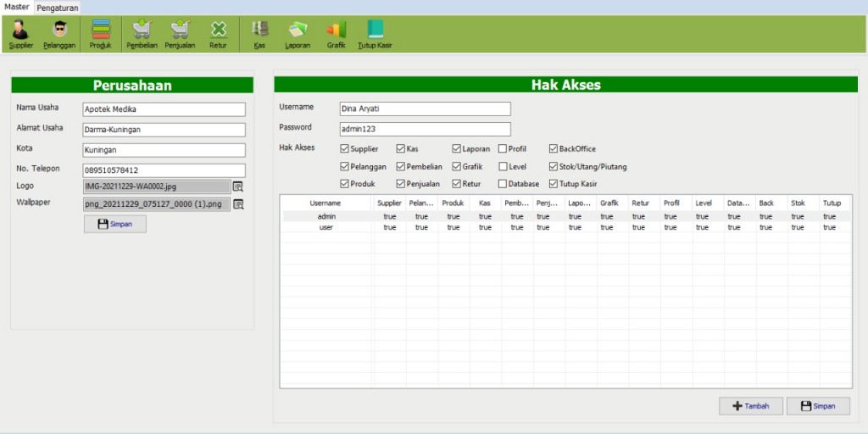Uncheck the BackOffice access checkbox
The image size is (868, 434).
pyautogui.click(x=554, y=149)
